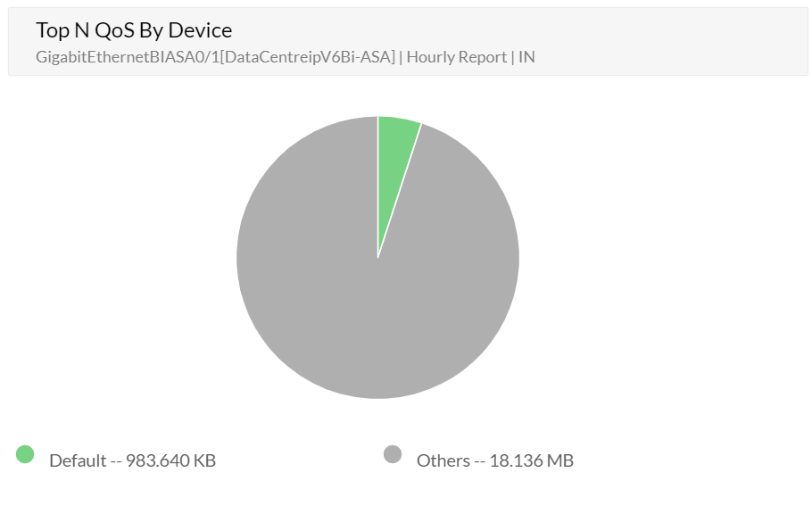Click the word "Default" in the legend
This screenshot has height=514, width=812.
pyautogui.click(x=78, y=460)
